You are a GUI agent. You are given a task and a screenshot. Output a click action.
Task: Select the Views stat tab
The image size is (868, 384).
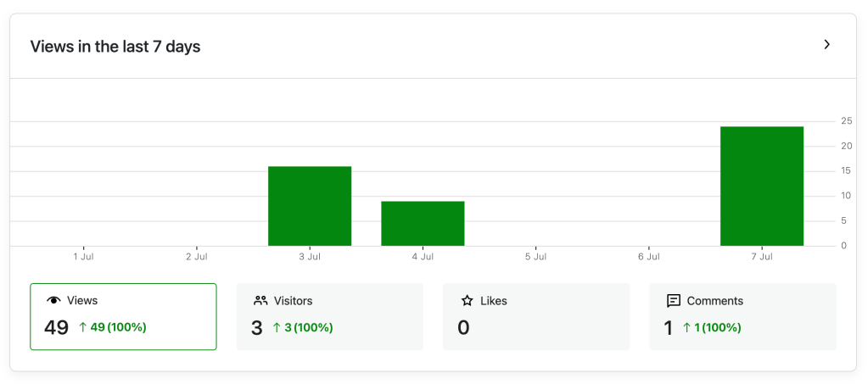pos(123,316)
